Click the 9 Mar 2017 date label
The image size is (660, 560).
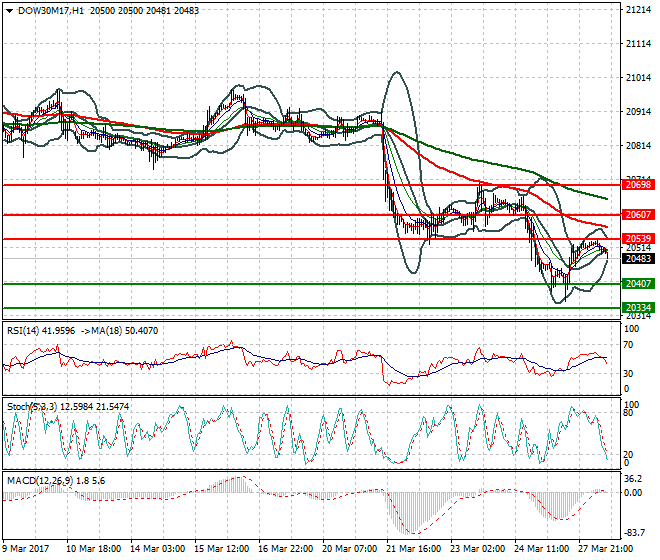coord(26,549)
